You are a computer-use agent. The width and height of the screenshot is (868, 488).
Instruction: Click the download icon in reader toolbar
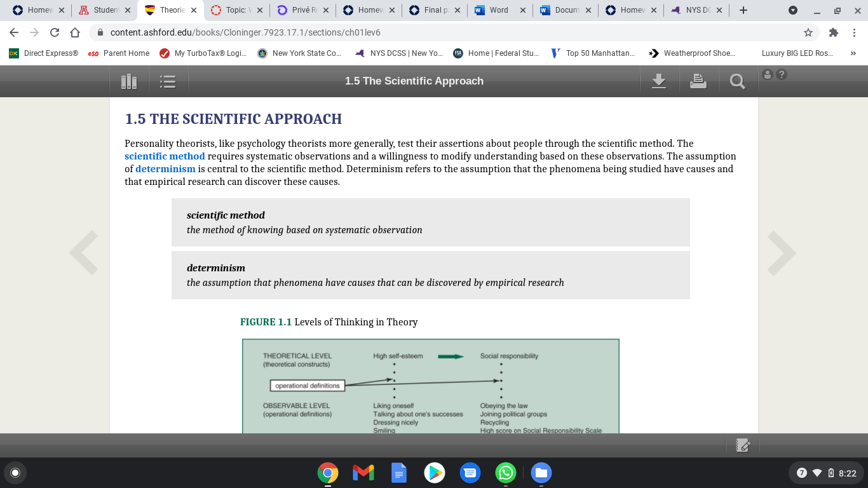tap(659, 81)
